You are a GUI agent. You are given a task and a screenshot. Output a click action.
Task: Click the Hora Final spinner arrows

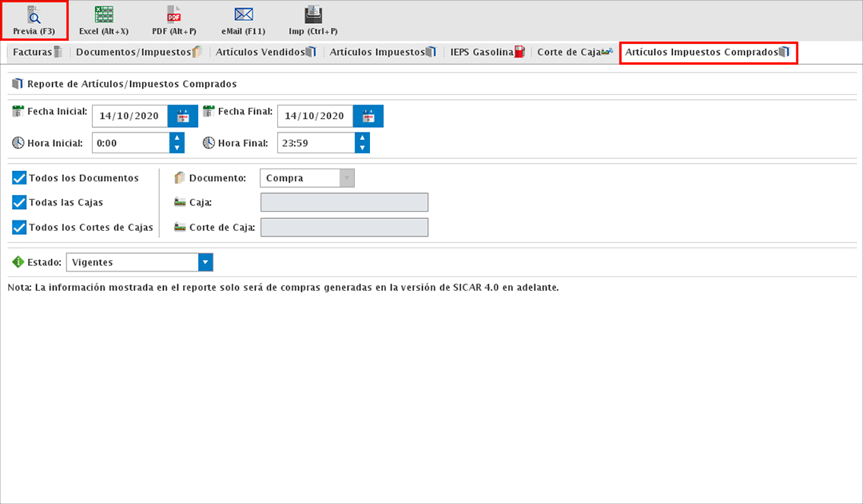[x=363, y=143]
